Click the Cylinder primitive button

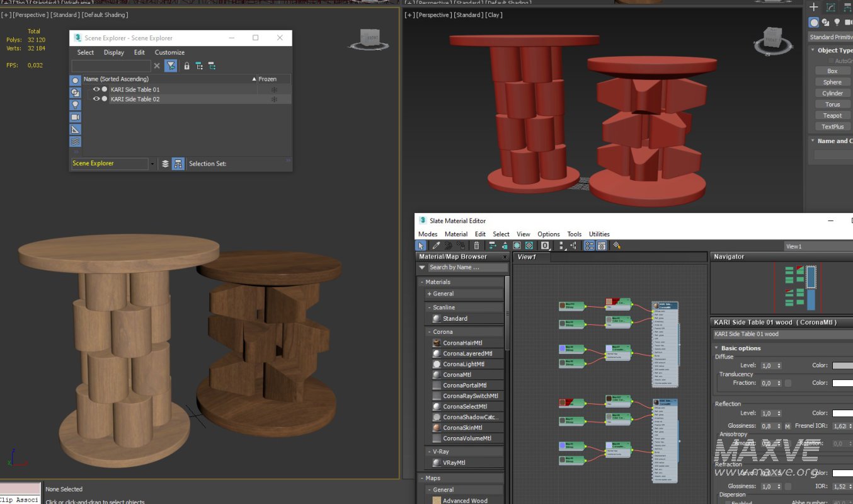[x=832, y=93]
